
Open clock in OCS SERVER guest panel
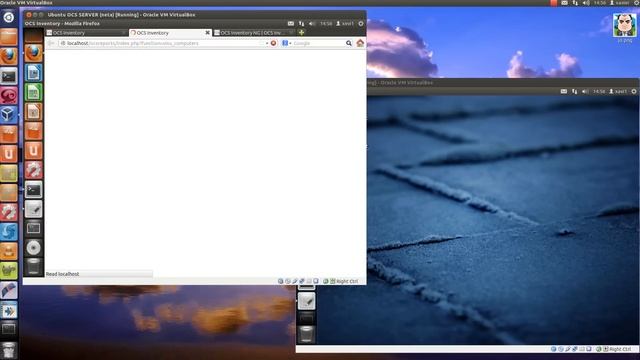(x=326, y=24)
